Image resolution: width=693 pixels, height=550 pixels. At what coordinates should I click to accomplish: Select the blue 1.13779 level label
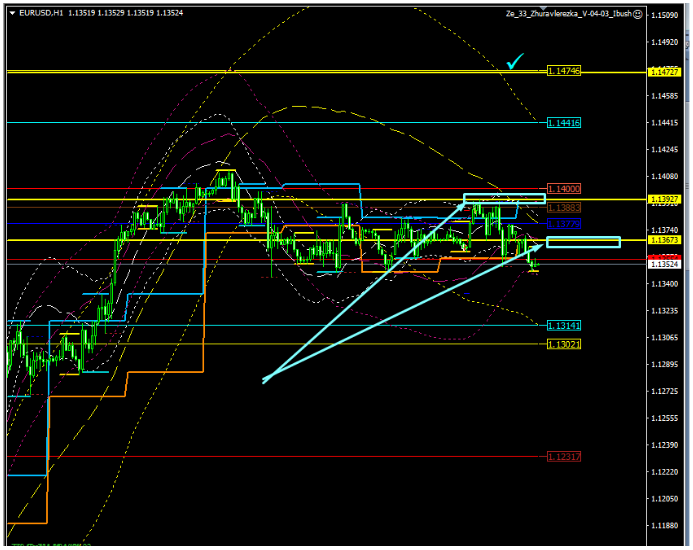[565, 223]
